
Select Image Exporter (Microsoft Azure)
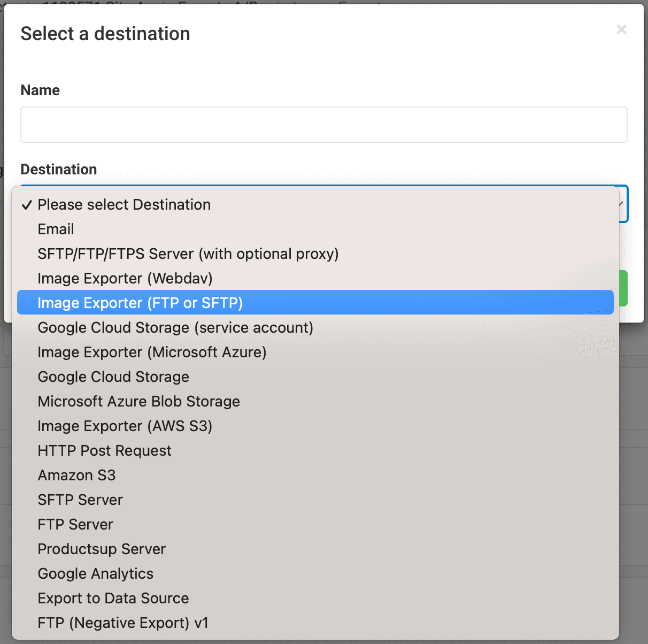[152, 352]
